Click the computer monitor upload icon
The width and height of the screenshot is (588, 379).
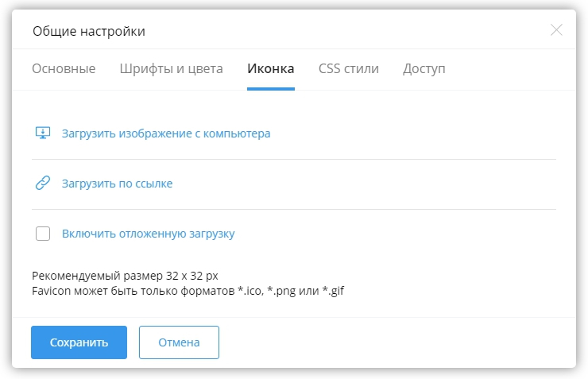43,133
